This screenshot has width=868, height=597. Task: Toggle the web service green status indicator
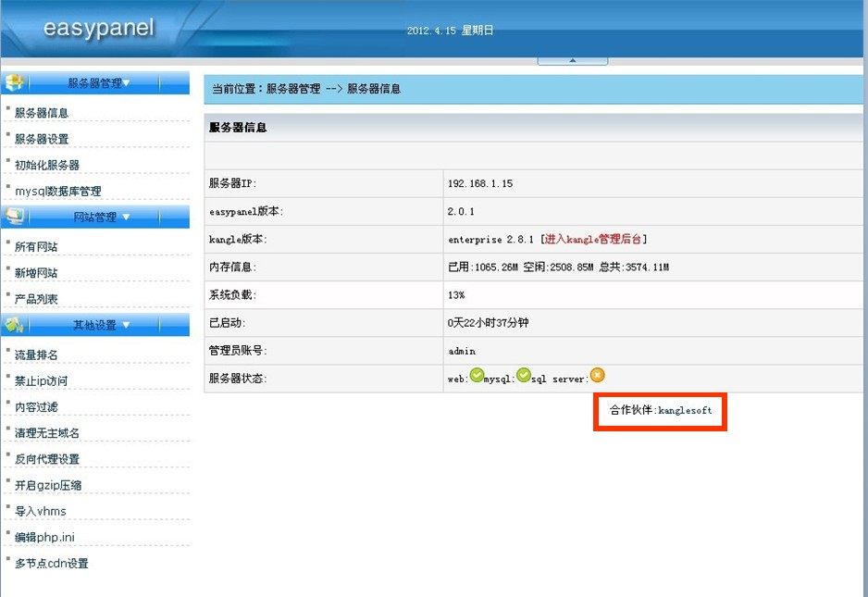[477, 375]
